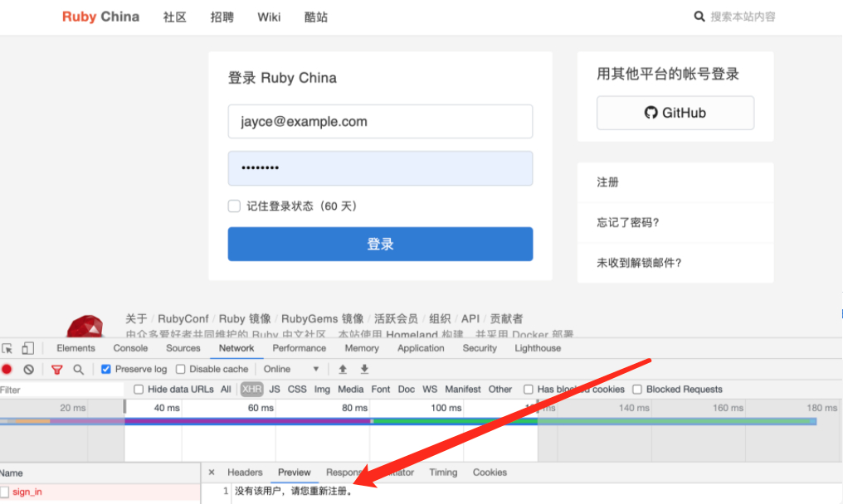
Task: Open the Elements panel tab
Action: click(x=76, y=348)
